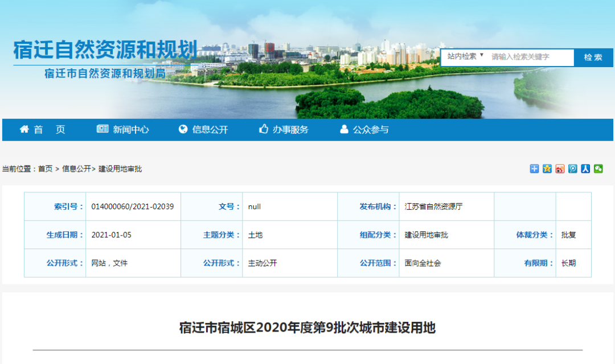Screen dimensions: 615x364
Task: Select the value 网站，文件
Action: click(109, 263)
